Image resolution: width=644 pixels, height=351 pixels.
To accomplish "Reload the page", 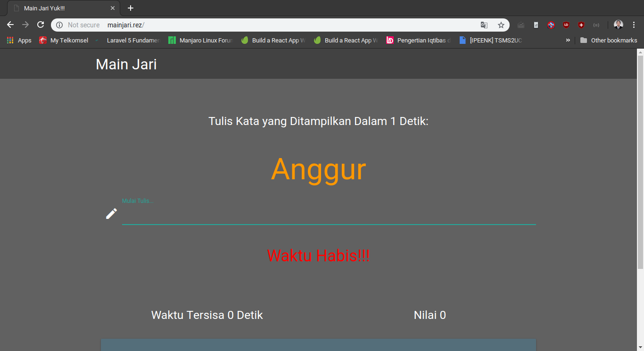I will [x=41, y=25].
